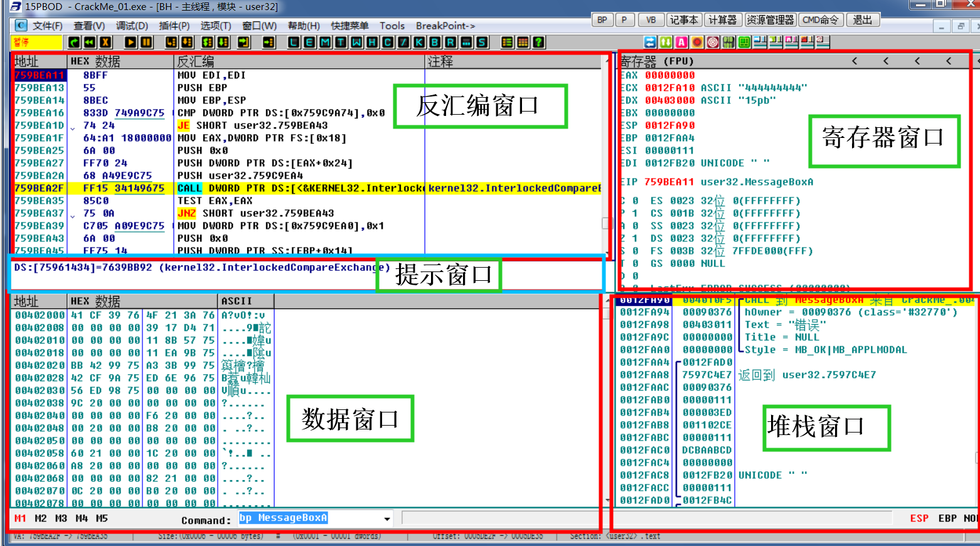This screenshot has height=546, width=980.
Task: Open the command history dropdown
Action: (x=385, y=518)
